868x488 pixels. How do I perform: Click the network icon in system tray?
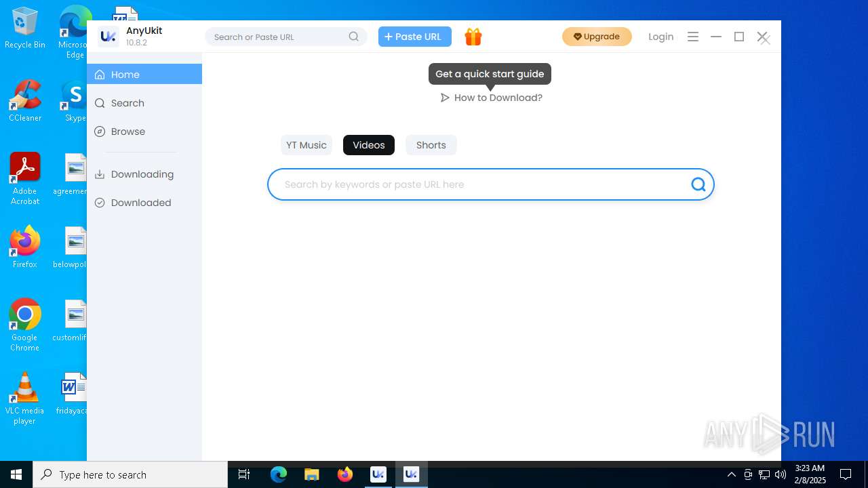click(764, 474)
